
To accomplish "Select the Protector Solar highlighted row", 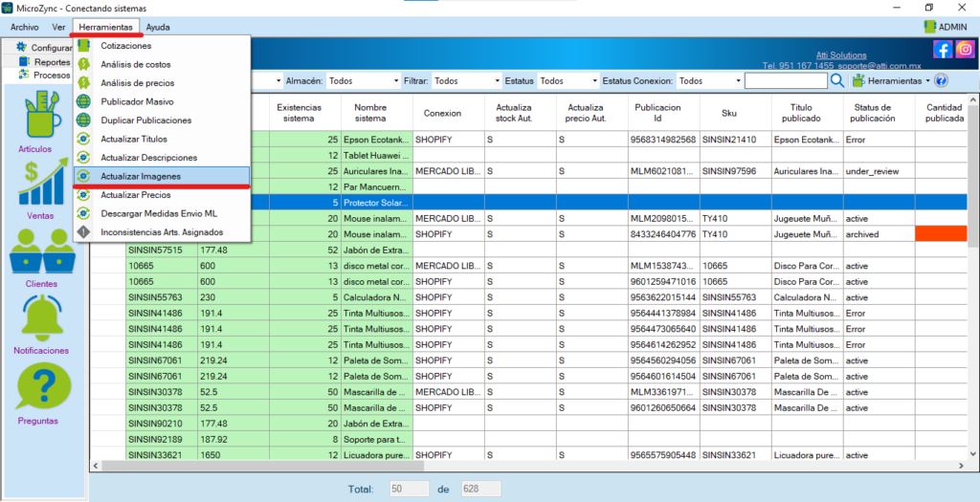I will tap(528, 203).
